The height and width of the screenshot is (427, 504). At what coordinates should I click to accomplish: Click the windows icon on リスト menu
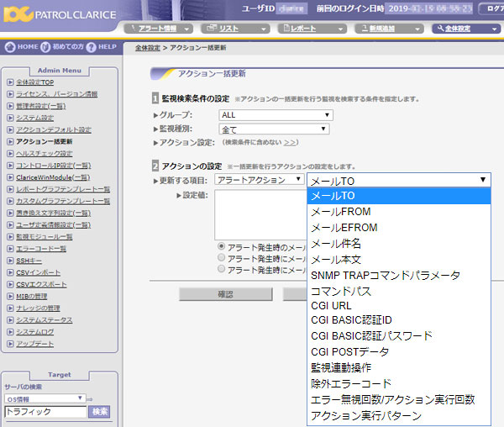point(212,29)
